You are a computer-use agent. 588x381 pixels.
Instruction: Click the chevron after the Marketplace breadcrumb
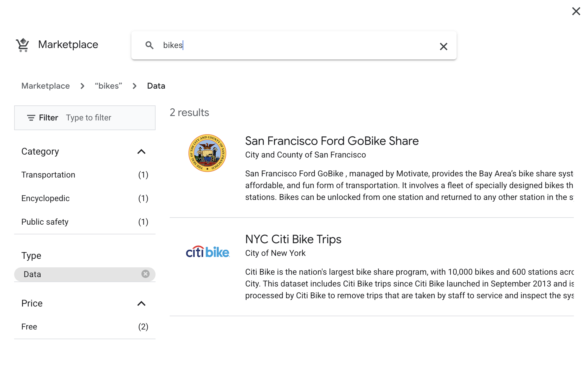click(82, 86)
